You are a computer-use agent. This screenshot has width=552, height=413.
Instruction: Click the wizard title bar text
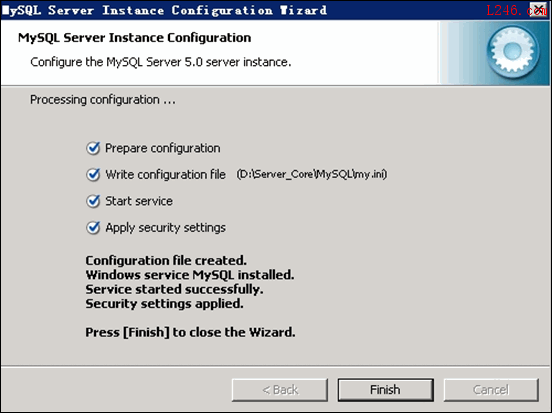(x=164, y=10)
